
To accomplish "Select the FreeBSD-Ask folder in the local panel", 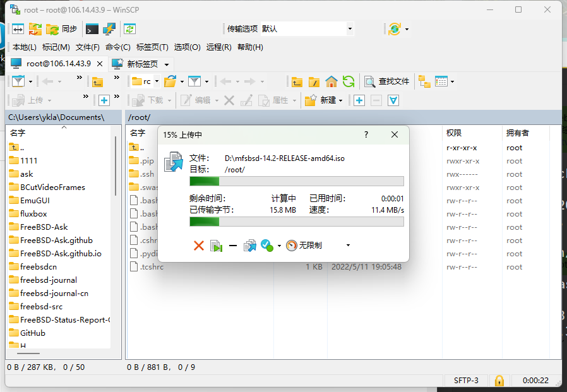I will pyautogui.click(x=38, y=227).
